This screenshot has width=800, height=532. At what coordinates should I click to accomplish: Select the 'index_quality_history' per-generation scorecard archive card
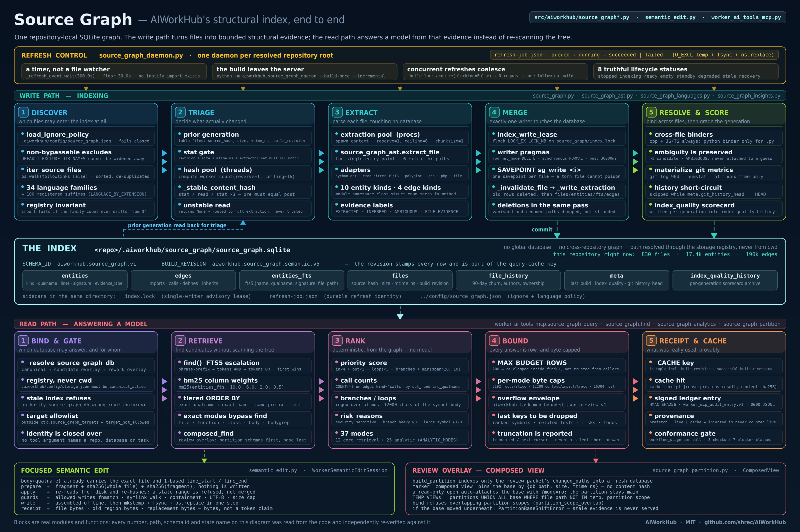tap(725, 280)
